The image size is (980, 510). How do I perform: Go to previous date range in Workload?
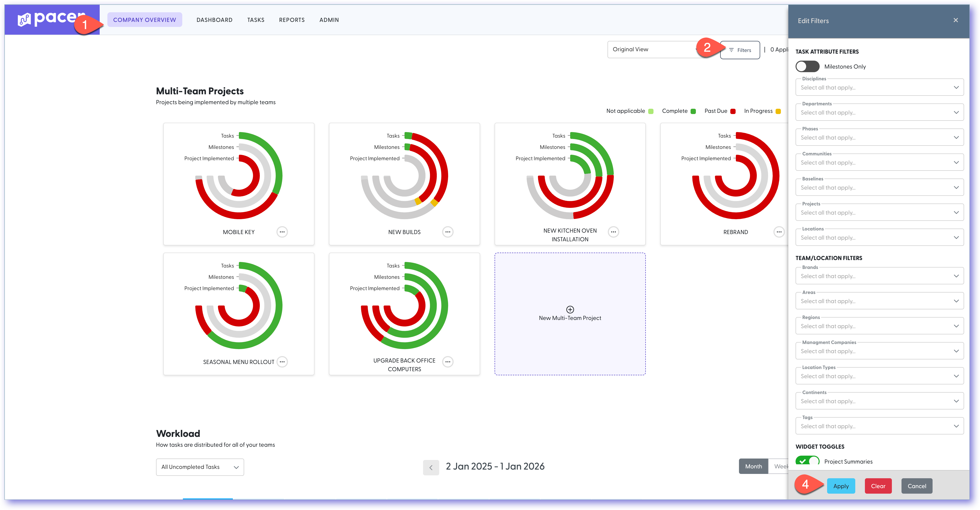pos(431,467)
